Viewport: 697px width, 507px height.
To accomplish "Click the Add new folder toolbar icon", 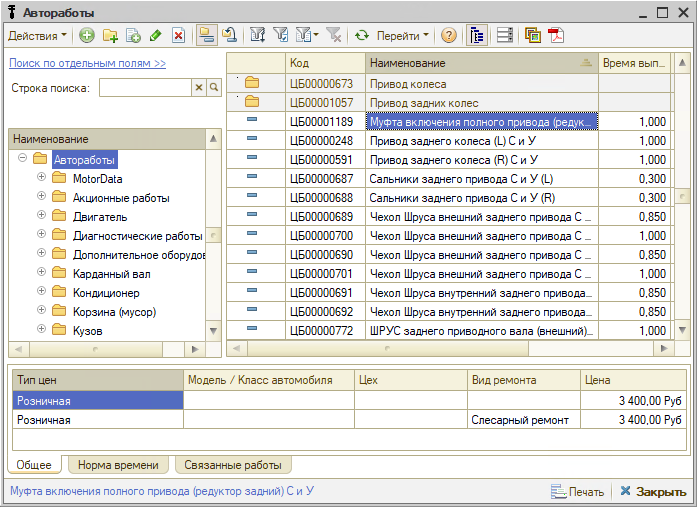I will tap(110, 35).
